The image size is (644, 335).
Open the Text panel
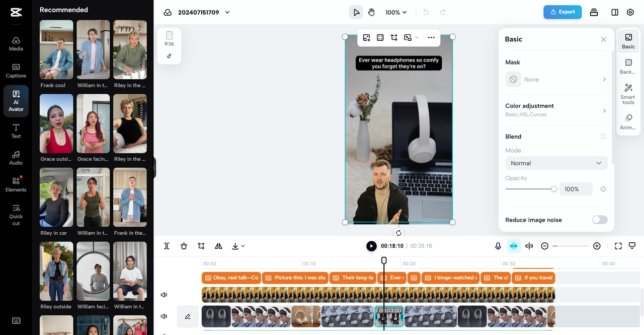(x=16, y=131)
